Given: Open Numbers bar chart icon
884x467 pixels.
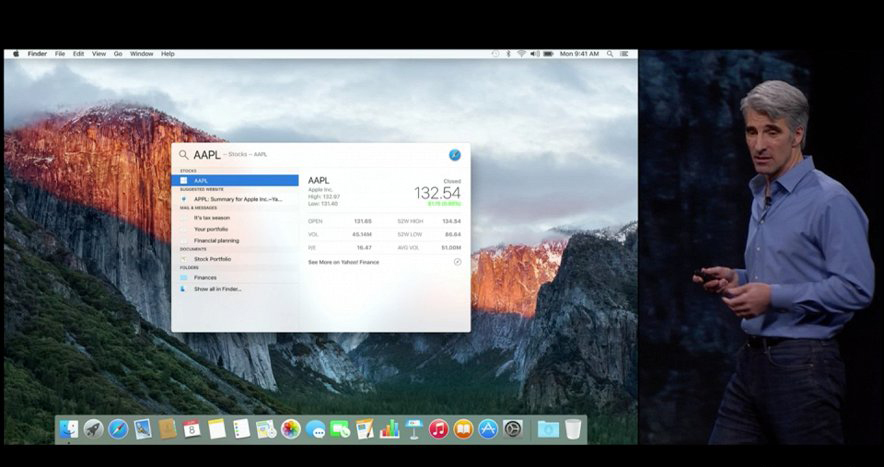Looking at the screenshot, I should (390, 429).
